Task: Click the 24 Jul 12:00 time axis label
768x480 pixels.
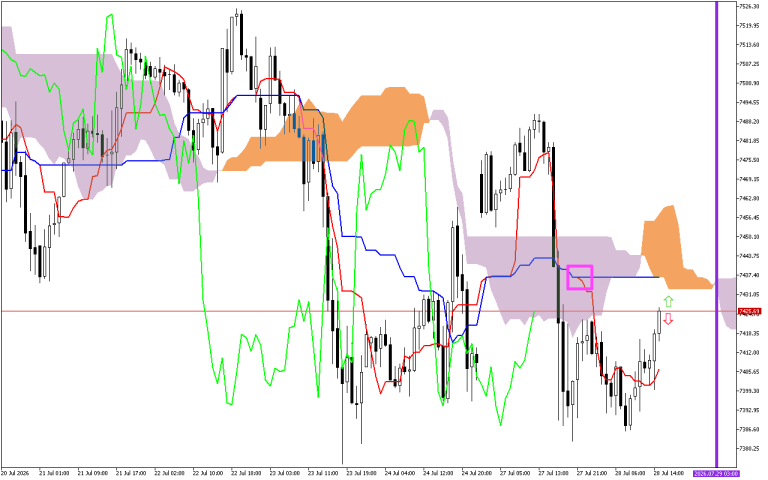Action: click(x=438, y=474)
